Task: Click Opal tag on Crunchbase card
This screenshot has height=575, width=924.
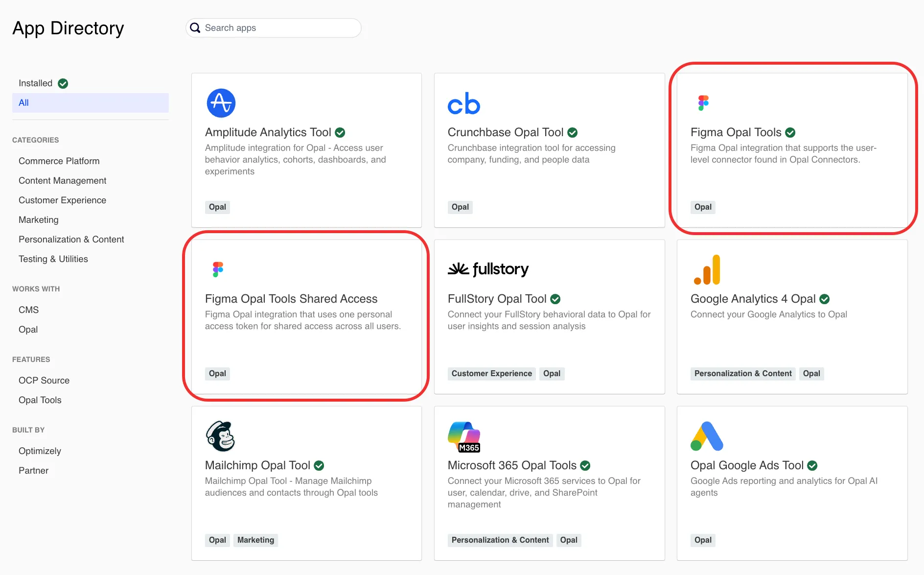Action: click(460, 207)
